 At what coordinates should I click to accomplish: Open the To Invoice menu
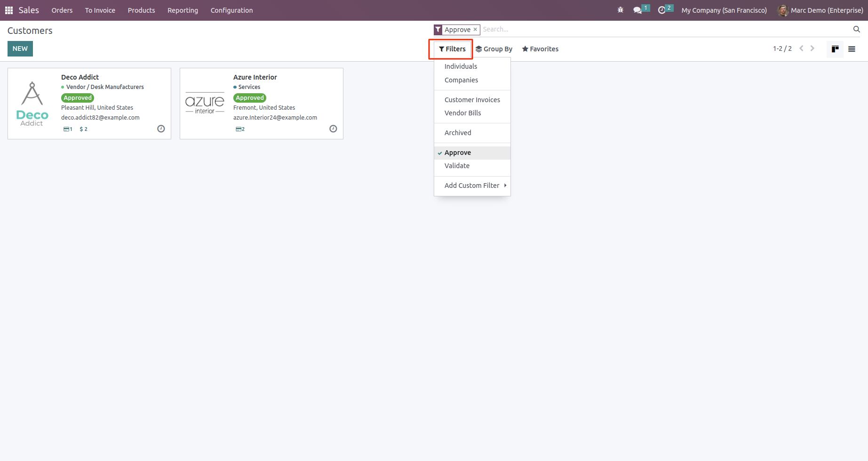[100, 10]
